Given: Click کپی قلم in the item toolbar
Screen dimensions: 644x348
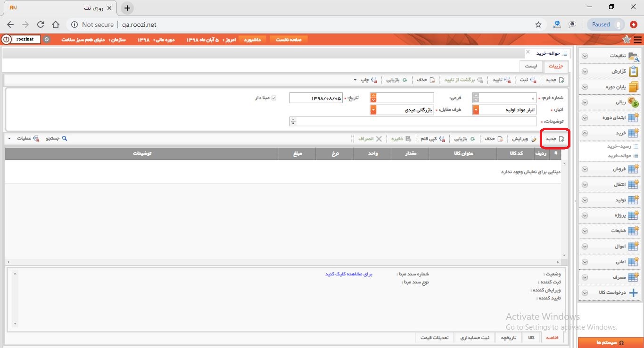Looking at the screenshot, I should [x=433, y=139].
